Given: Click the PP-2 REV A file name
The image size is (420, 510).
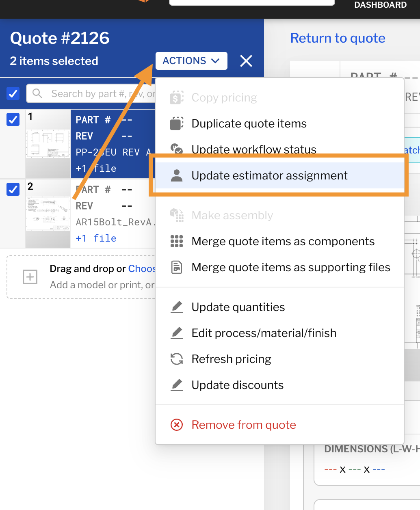Looking at the screenshot, I should (113, 152).
